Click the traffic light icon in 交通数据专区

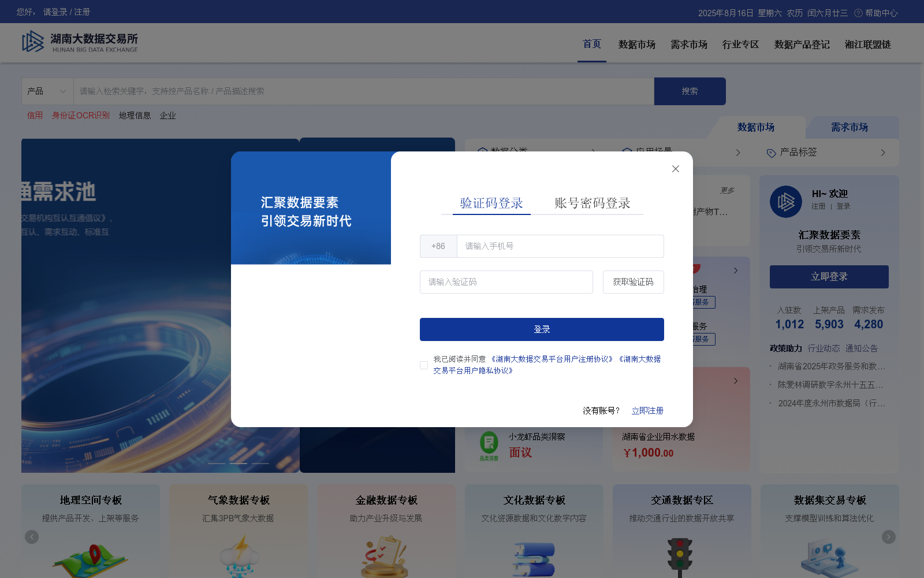point(680,557)
